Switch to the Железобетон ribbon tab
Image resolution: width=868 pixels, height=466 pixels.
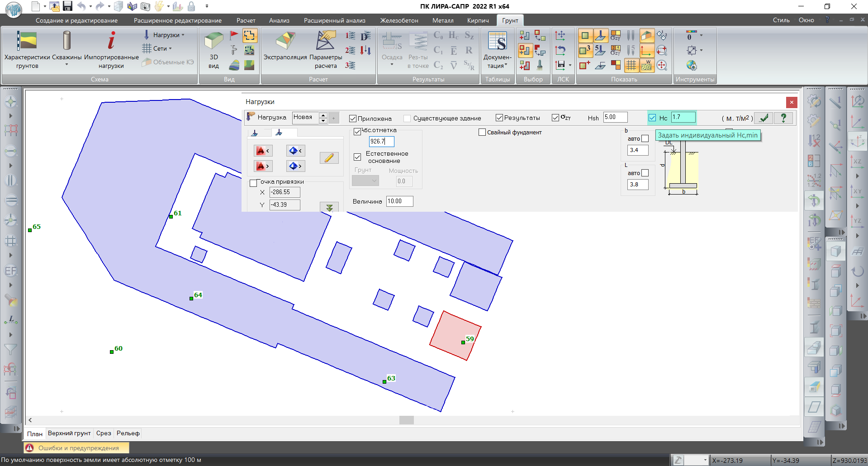click(399, 20)
